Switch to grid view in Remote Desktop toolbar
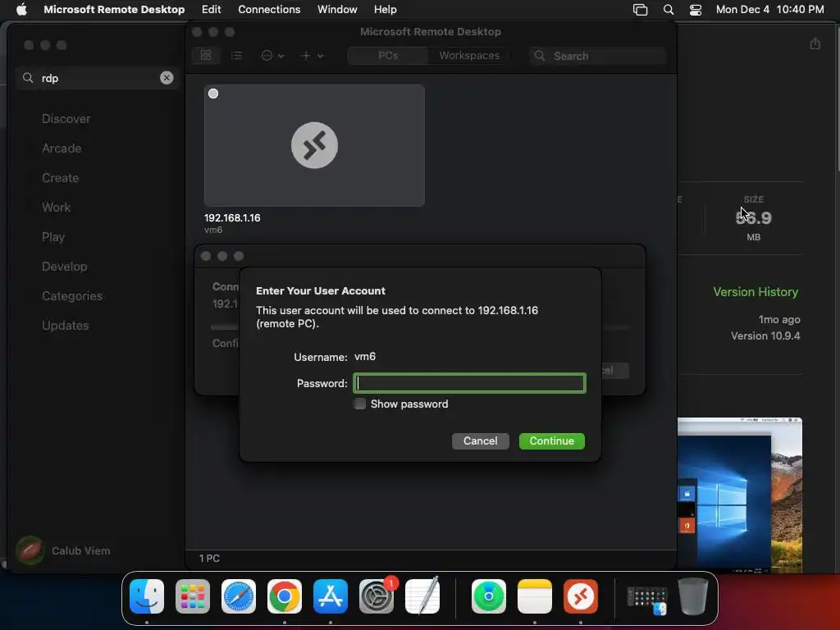 coord(206,56)
